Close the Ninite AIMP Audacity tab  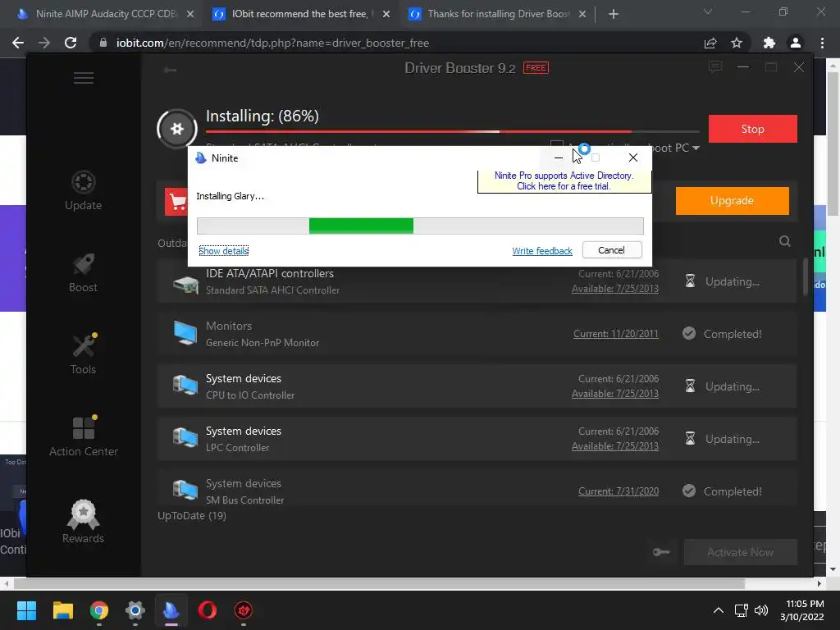(x=190, y=14)
